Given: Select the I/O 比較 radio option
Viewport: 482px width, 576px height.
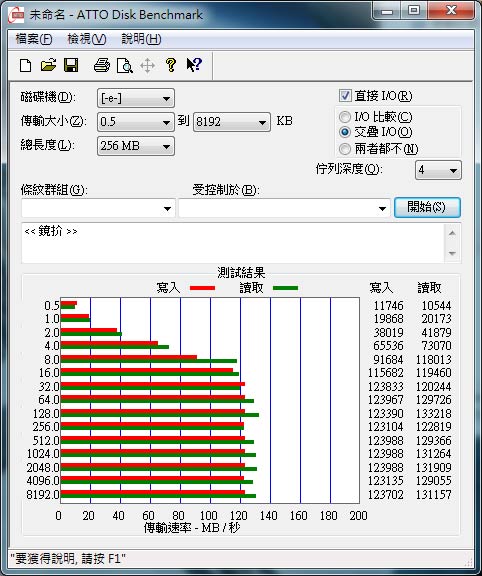Looking at the screenshot, I should (345, 117).
